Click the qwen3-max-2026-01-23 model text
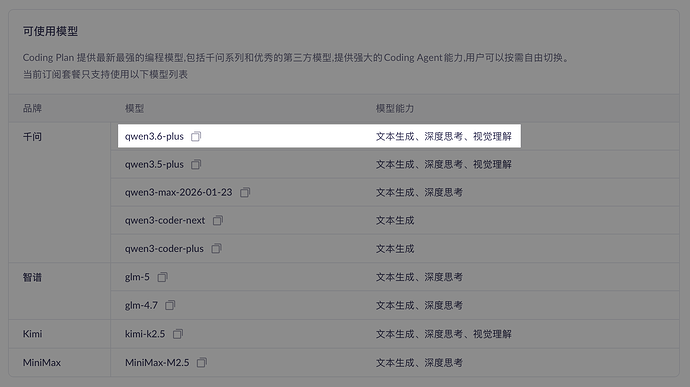Image resolution: width=690 pixels, height=387 pixels. tap(178, 192)
